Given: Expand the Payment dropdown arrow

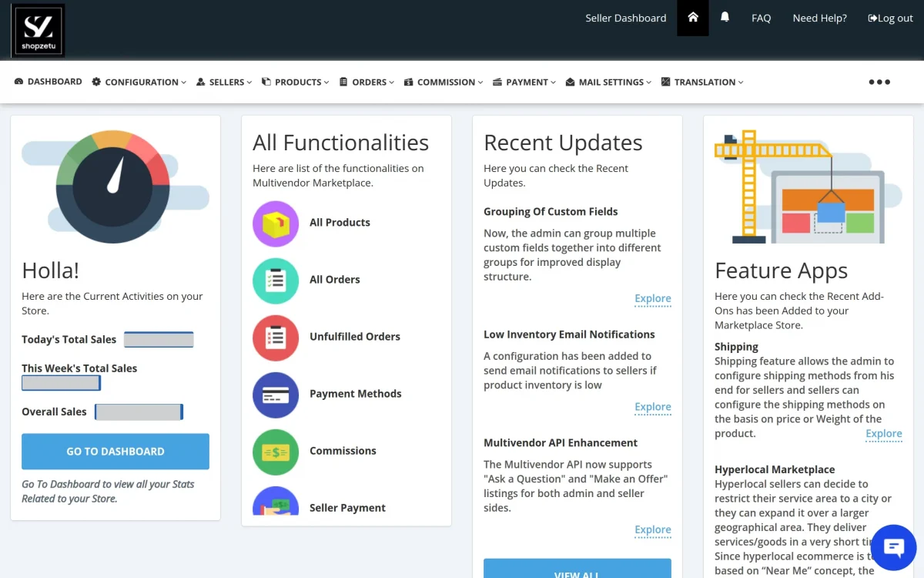Looking at the screenshot, I should [553, 82].
